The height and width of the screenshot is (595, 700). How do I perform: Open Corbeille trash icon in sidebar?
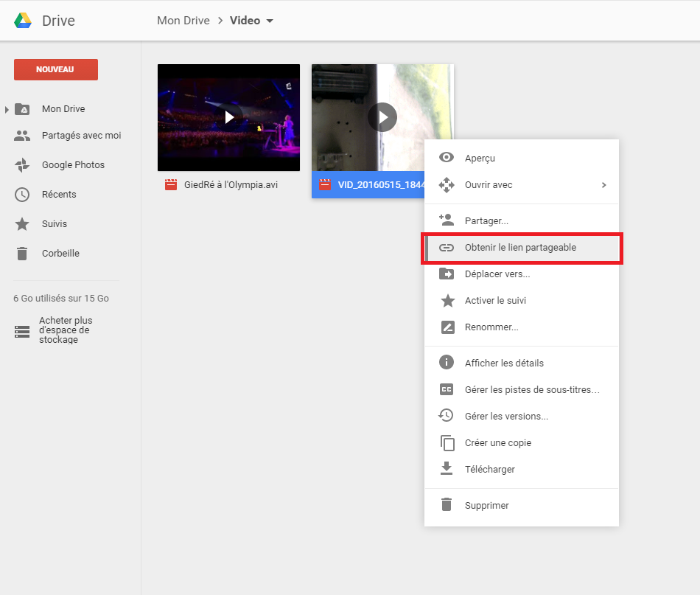point(22,254)
